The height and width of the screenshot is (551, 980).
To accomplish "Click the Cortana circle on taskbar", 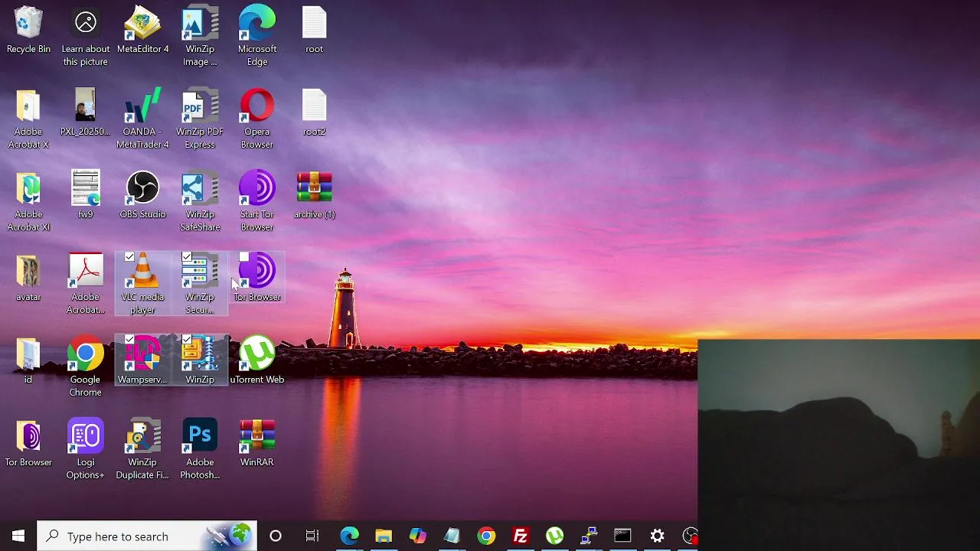I will pyautogui.click(x=276, y=536).
